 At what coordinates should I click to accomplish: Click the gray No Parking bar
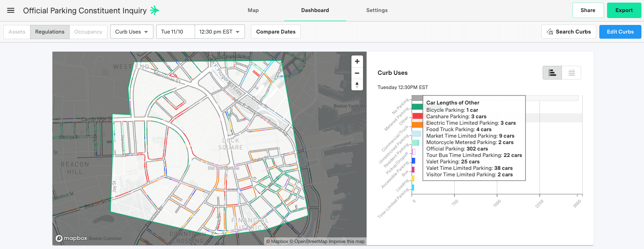pyautogui.click(x=417, y=98)
